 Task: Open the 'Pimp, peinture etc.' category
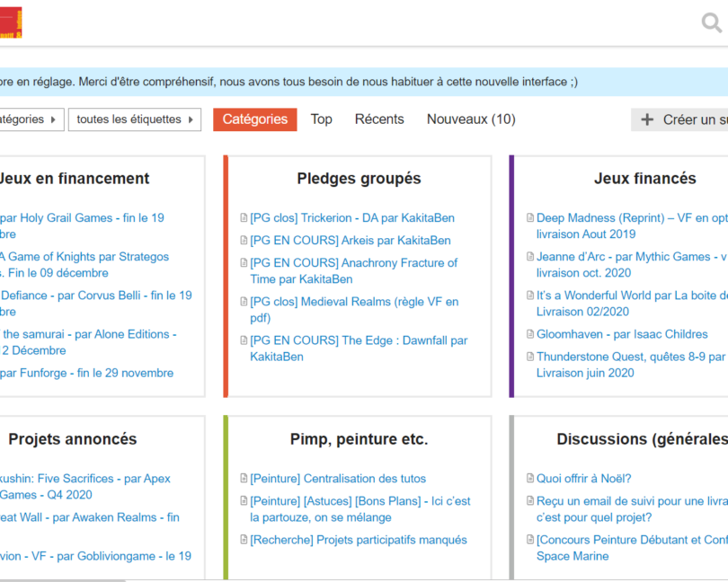click(359, 439)
